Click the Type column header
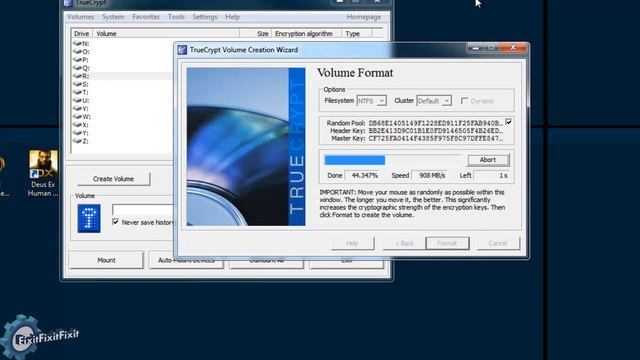 point(357,33)
